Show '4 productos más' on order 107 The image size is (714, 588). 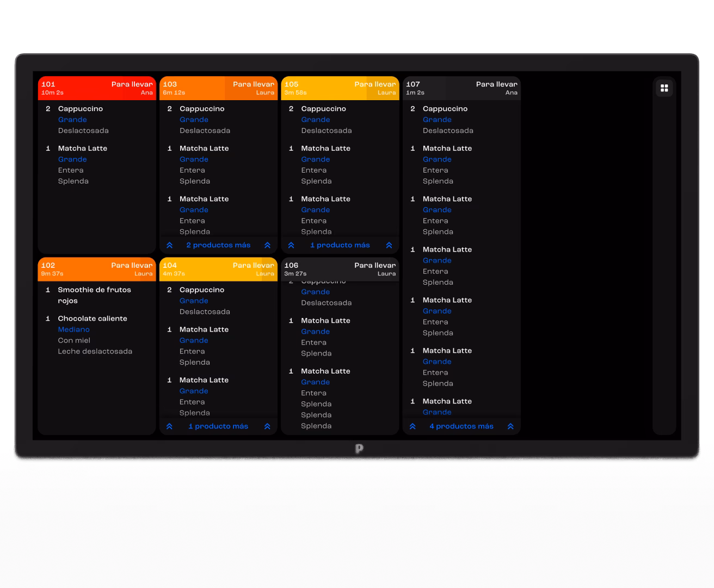(x=461, y=426)
